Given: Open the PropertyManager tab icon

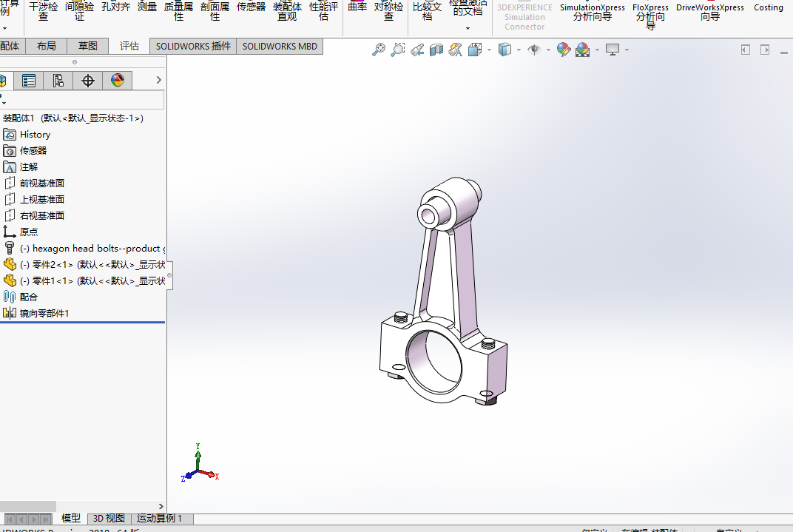Looking at the screenshot, I should point(29,81).
